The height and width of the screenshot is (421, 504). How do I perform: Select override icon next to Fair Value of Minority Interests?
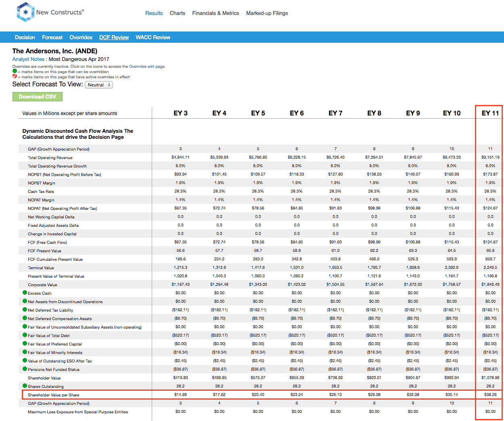[x=25, y=352]
